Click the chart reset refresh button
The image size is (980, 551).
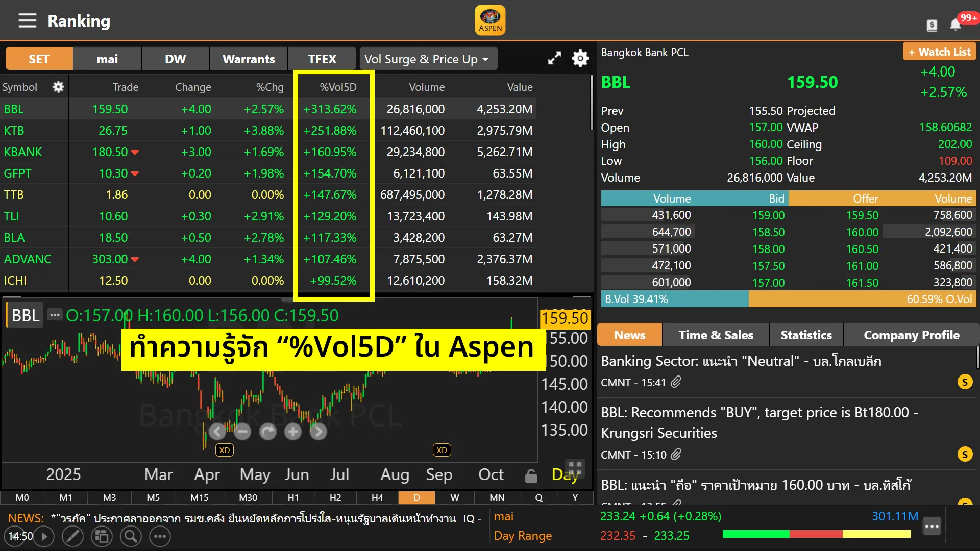pos(267,432)
